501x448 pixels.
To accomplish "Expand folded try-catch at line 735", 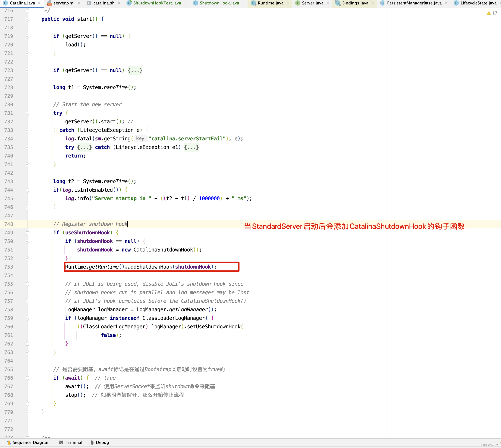I will coord(27,147).
